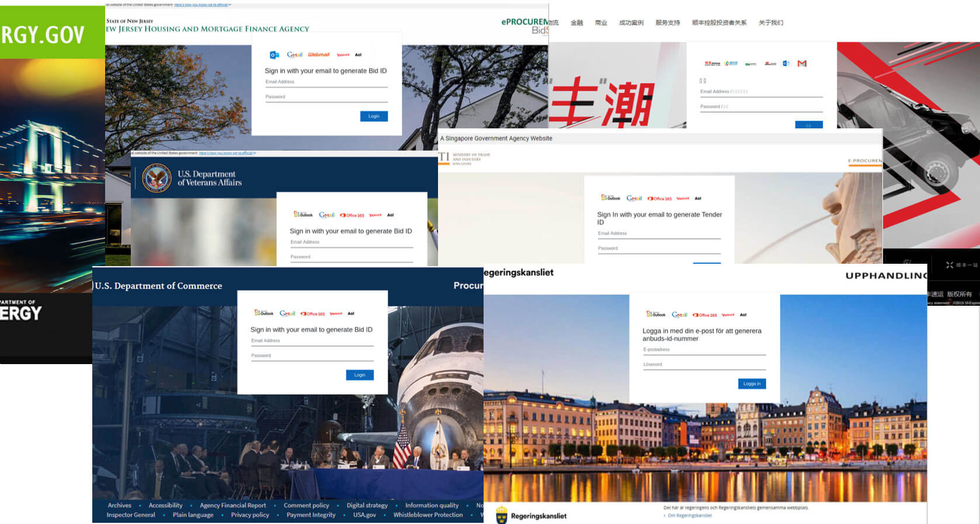Click Aol logo on Veterans Affairs page
The image size is (980, 524).
(390, 215)
